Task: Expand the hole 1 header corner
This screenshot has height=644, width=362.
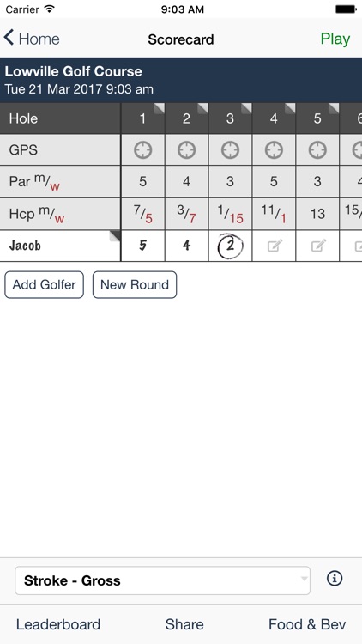Action: (x=160, y=108)
